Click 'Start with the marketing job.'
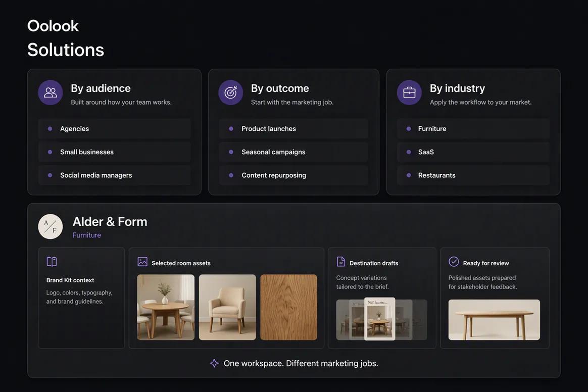 [292, 102]
